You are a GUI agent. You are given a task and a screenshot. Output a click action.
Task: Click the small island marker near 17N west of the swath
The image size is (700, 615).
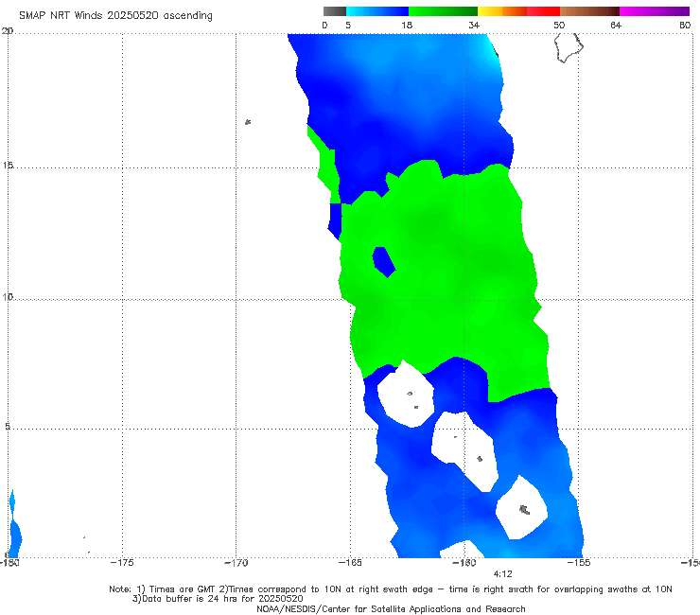click(x=248, y=122)
